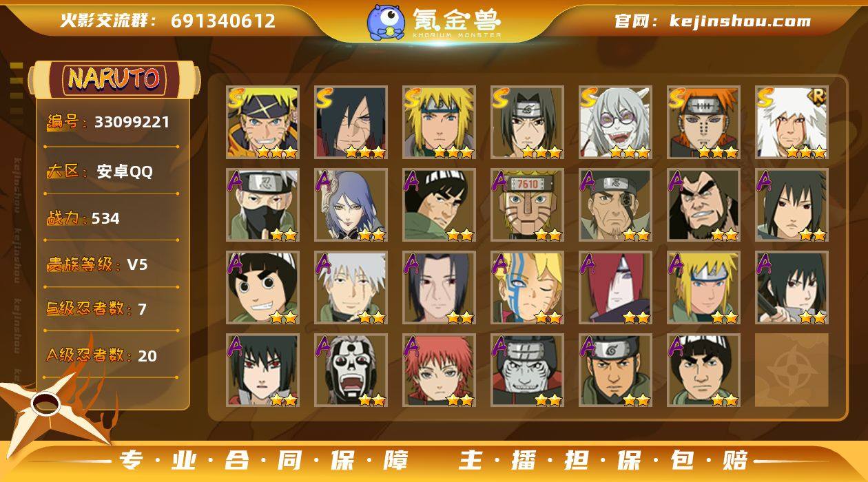The width and height of the screenshot is (868, 482).
Task: Click the NARUTO scroll title banner
Action: [114, 79]
